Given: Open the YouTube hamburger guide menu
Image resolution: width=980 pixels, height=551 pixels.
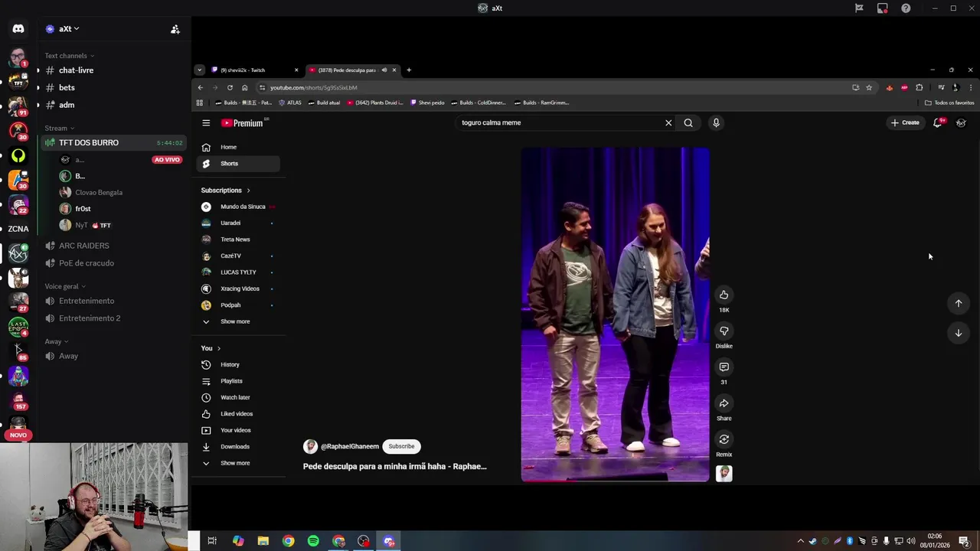Looking at the screenshot, I should [x=206, y=122].
